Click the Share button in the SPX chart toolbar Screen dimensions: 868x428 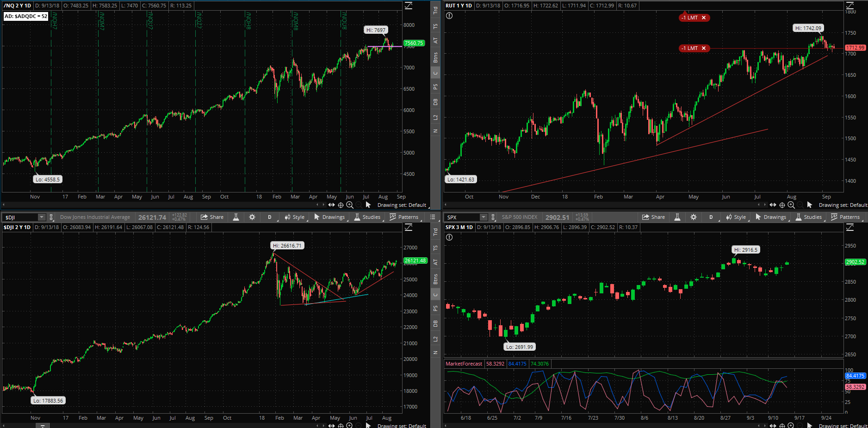click(x=653, y=217)
